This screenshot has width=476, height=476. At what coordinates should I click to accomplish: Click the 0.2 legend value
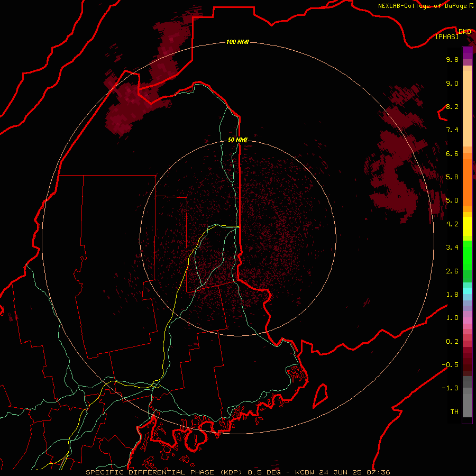[x=452, y=342]
